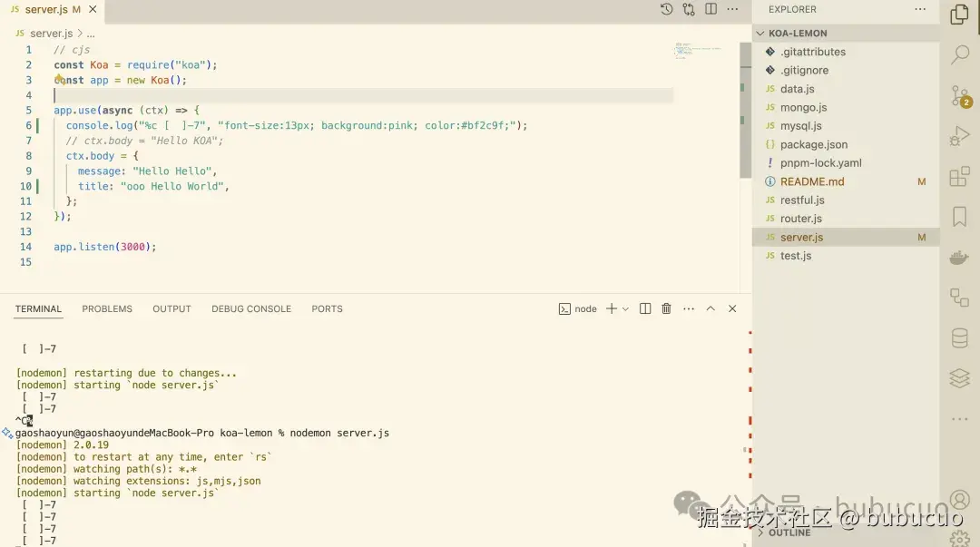Viewport: 980px width, 547px height.
Task: Open README.md in the explorer
Action: (845, 181)
